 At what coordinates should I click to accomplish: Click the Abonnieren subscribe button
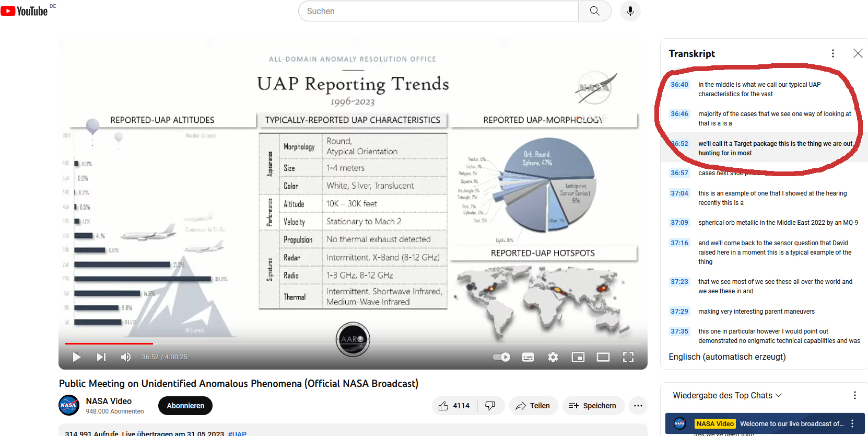coord(185,406)
